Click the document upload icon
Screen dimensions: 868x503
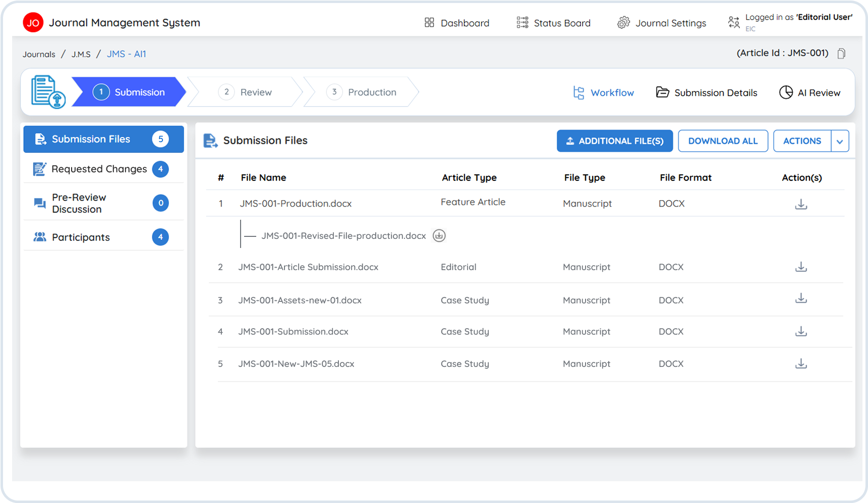click(48, 92)
